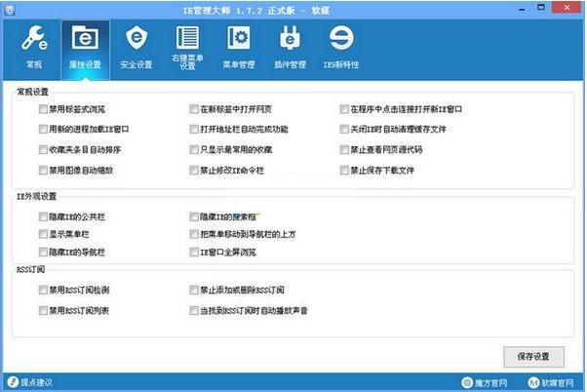Switch to the IE9新特性 tab label
The width and height of the screenshot is (587, 392).
341,64
